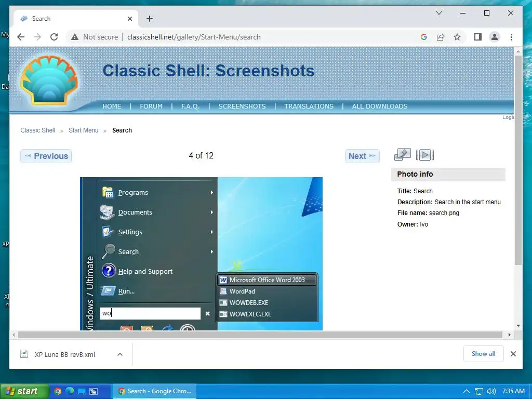
Task: Click the Chrome forward arrow
Action: [37, 37]
